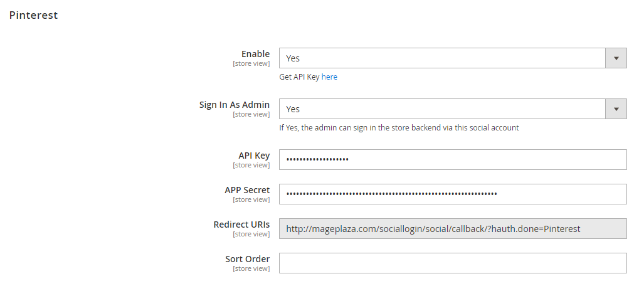This screenshot has height=296, width=644.
Task: Focus the API Key password field
Action: click(452, 160)
